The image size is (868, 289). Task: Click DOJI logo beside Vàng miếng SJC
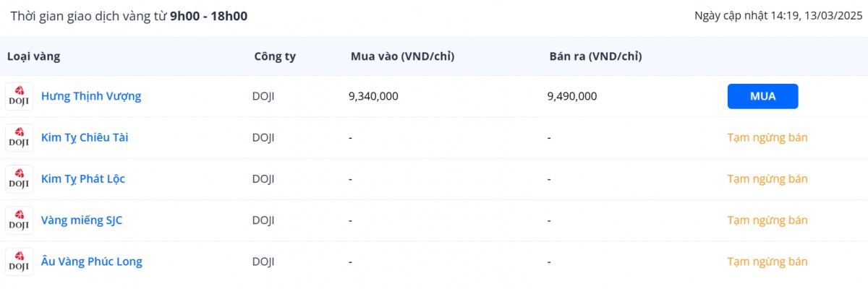[x=19, y=220]
